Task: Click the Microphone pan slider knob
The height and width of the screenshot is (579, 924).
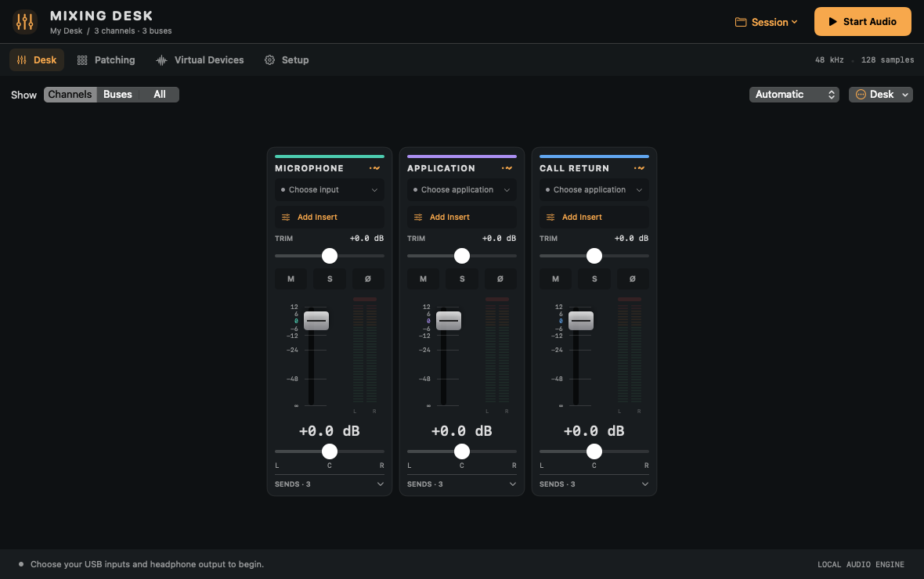Action: tap(330, 451)
